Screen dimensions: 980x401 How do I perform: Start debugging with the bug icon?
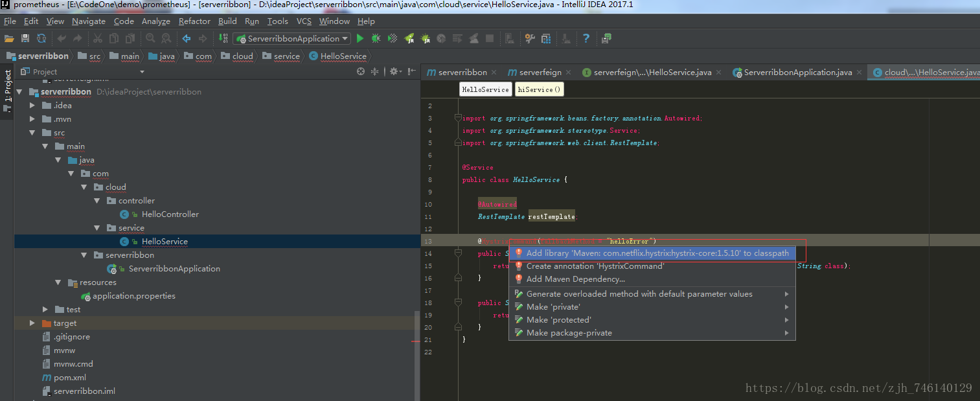[376, 39]
